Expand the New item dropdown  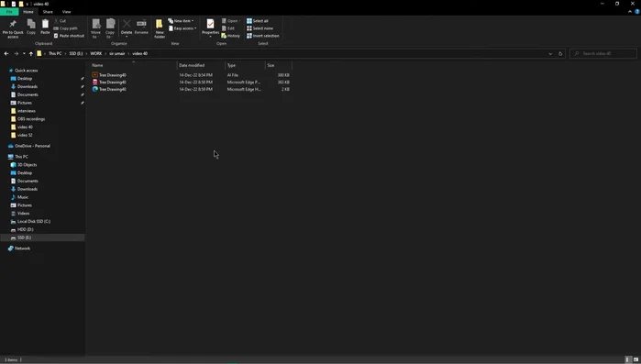tap(181, 21)
